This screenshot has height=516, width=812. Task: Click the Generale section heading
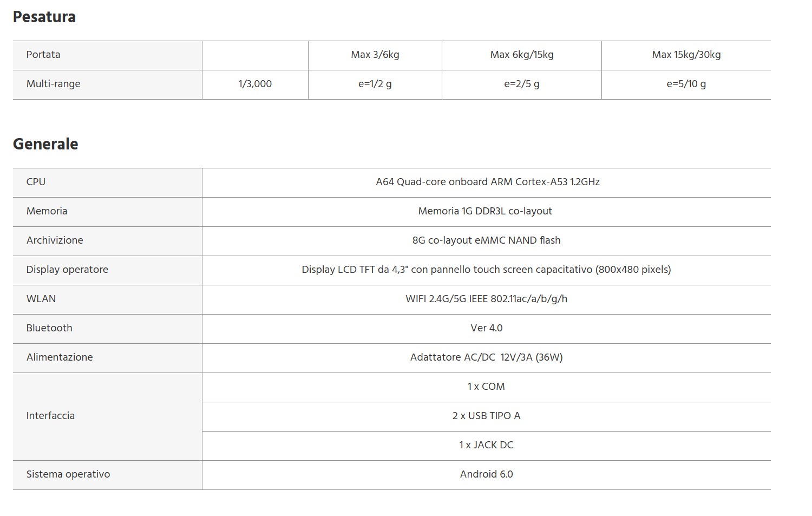[45, 144]
